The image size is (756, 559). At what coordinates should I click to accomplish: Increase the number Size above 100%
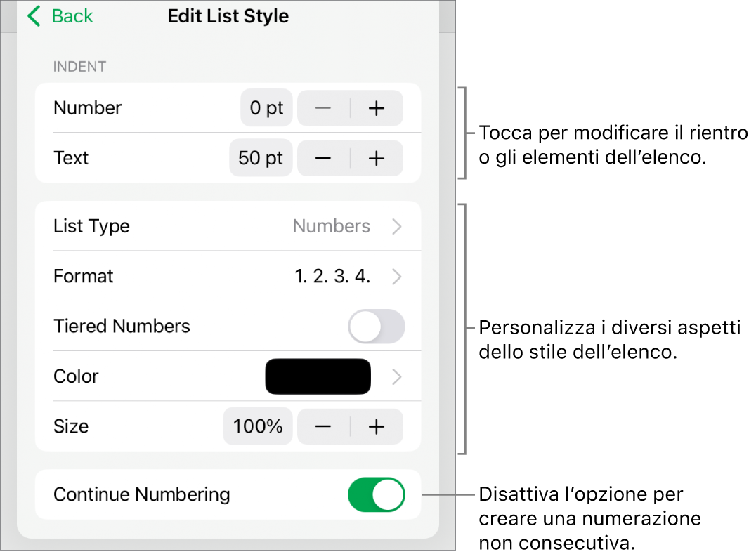tap(377, 426)
